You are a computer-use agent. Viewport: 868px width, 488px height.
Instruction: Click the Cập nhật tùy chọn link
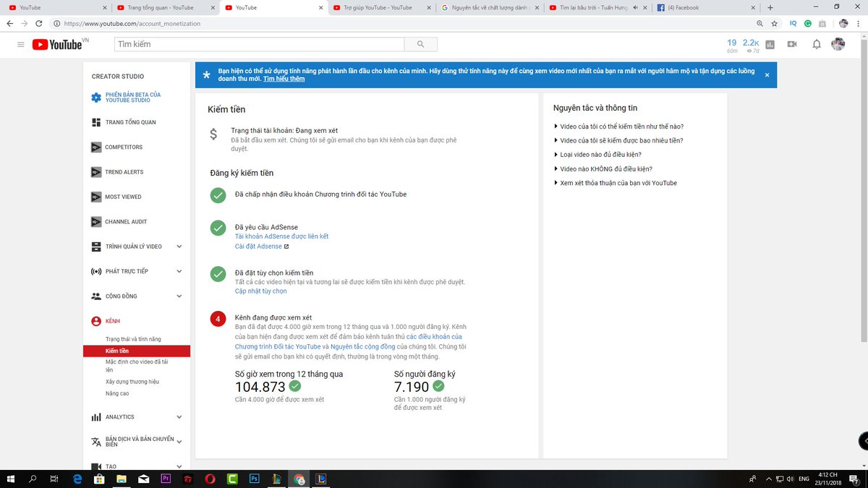[261, 291]
